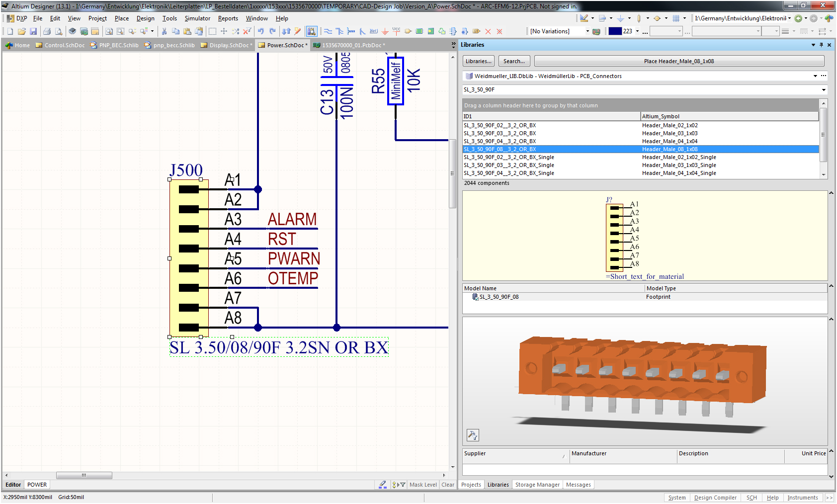837x504 pixels.
Task: Click the Search... button in Libraries
Action: click(x=514, y=61)
